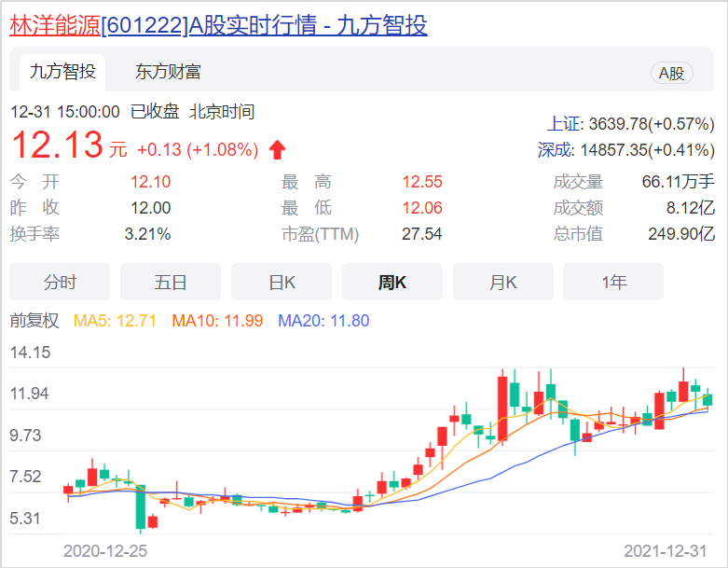Click the 2020-12-25 date label
The width and height of the screenshot is (728, 568).
pos(105,551)
